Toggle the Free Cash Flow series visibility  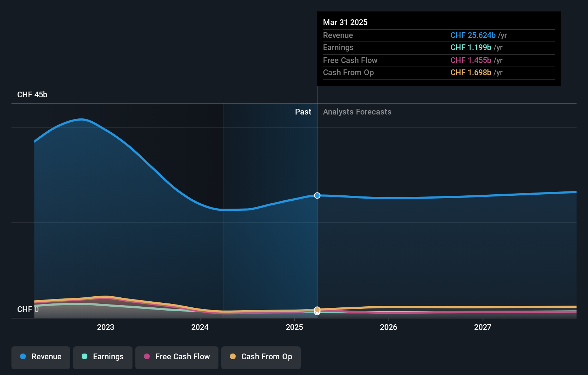(177, 357)
